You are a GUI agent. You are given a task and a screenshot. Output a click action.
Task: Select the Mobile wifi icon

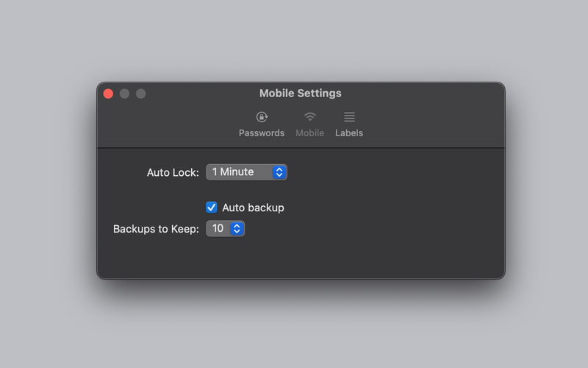(x=309, y=117)
